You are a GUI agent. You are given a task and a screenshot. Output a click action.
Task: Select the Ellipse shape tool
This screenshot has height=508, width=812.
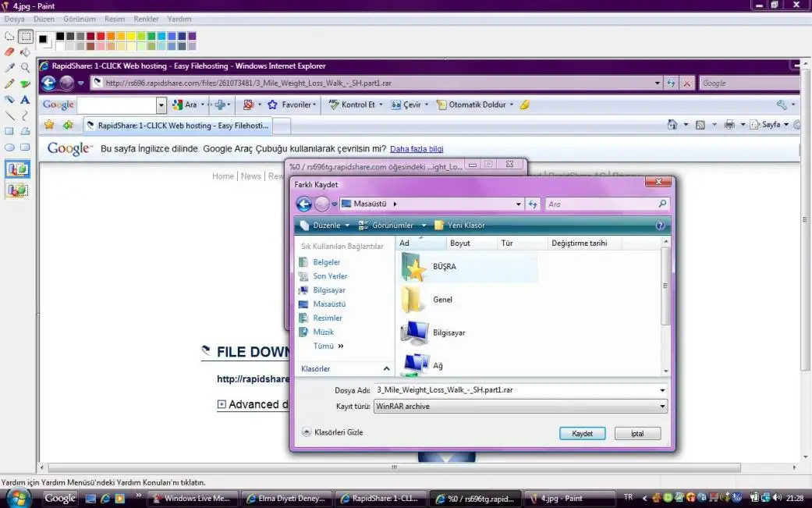click(x=9, y=147)
